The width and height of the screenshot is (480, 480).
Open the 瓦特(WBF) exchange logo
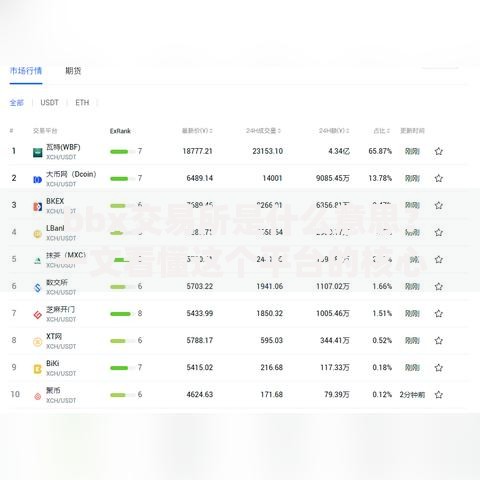pyautogui.click(x=37, y=152)
